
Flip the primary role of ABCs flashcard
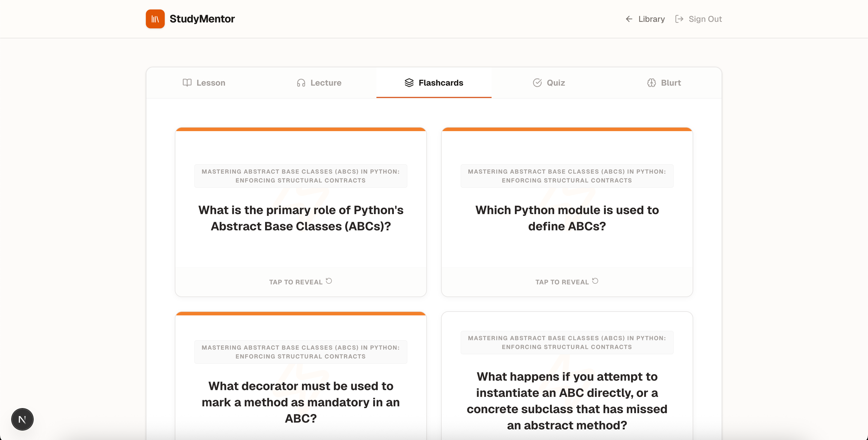[x=301, y=218]
